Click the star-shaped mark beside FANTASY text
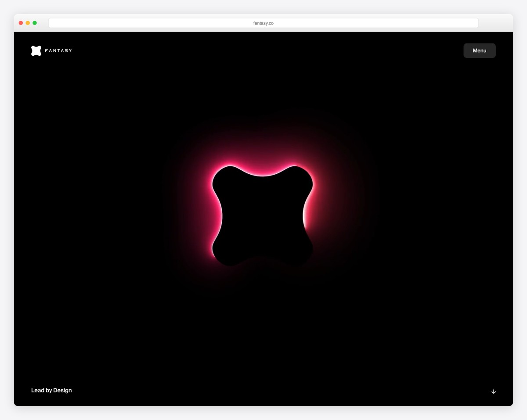 coord(36,50)
